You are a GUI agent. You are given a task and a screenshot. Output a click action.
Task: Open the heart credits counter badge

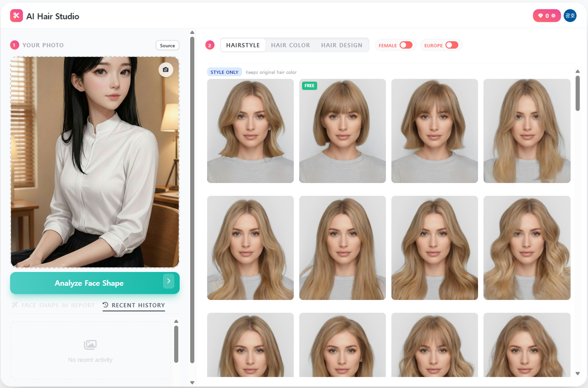pos(547,16)
